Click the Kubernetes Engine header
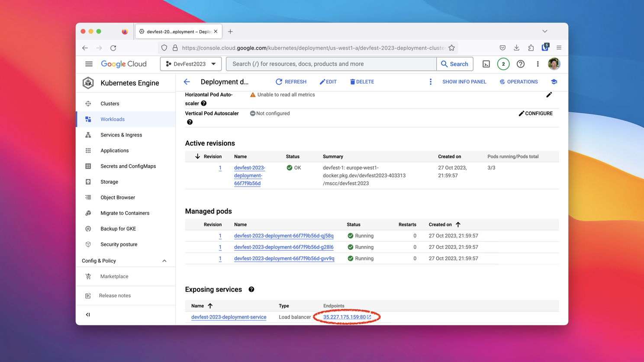 point(130,83)
